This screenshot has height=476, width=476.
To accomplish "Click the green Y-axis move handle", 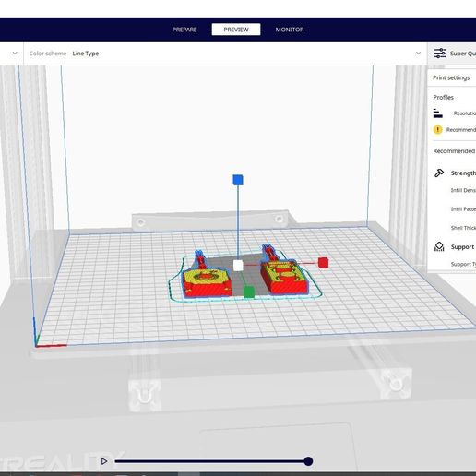I will point(249,292).
